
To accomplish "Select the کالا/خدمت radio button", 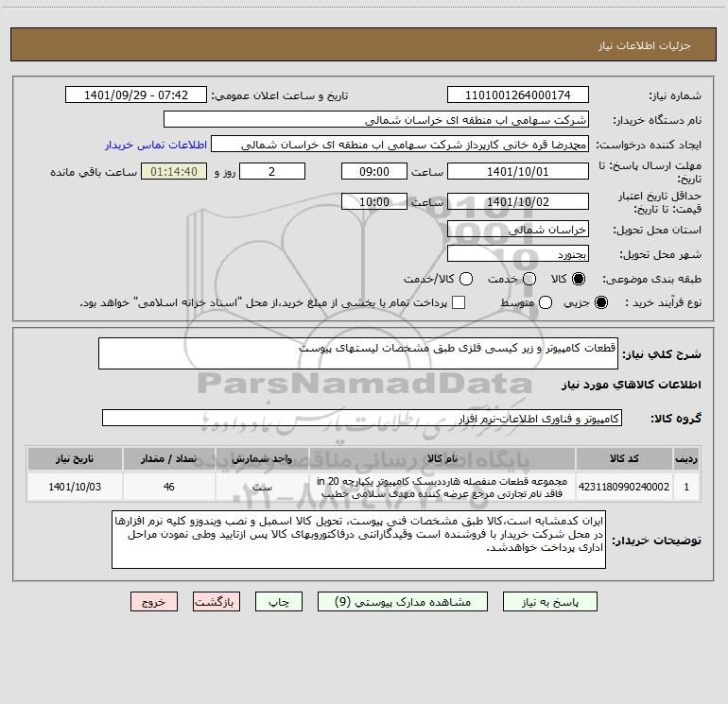I will [466, 279].
